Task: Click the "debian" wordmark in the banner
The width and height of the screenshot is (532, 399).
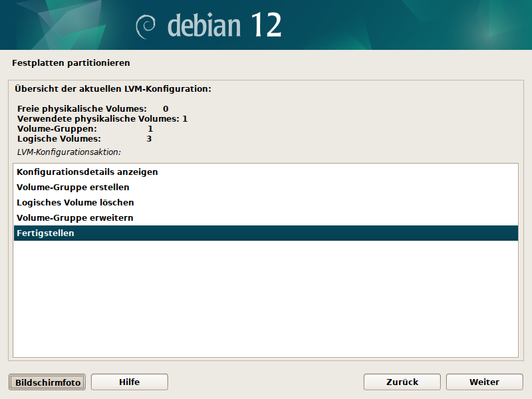Action: coord(204,25)
